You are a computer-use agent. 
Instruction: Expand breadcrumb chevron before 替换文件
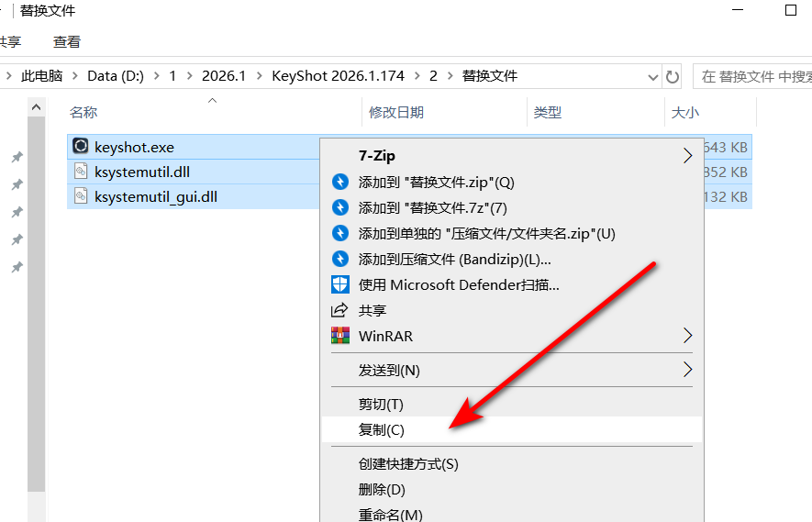pyautogui.click(x=450, y=76)
